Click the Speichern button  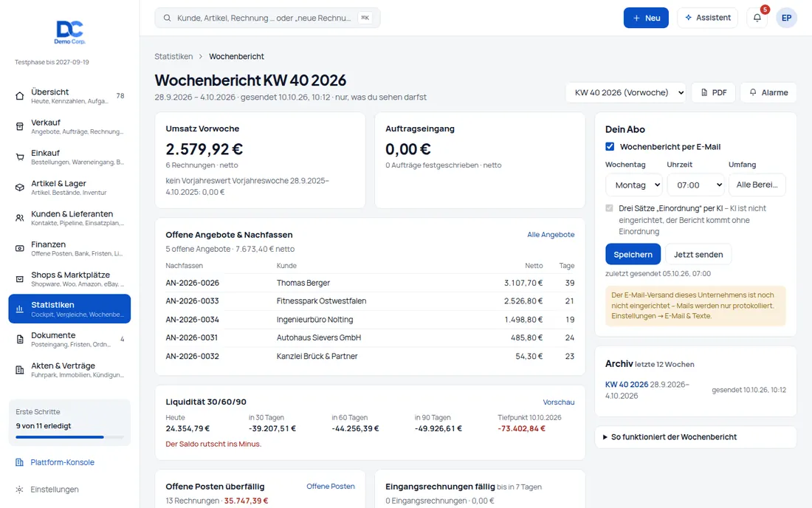[633, 254]
